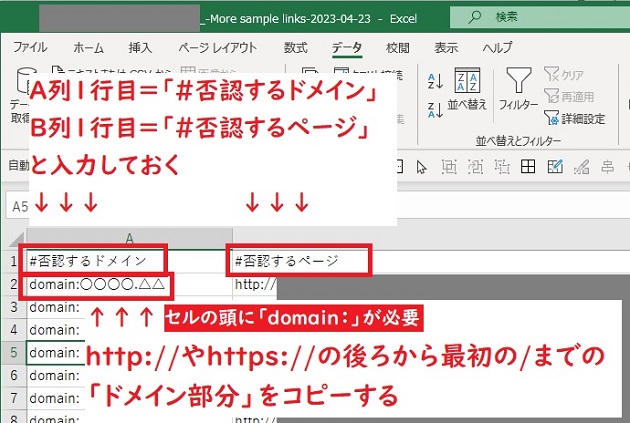The image size is (630, 423).
Task: Select the arrow pointer tool in quick toolbar
Action: point(421,166)
